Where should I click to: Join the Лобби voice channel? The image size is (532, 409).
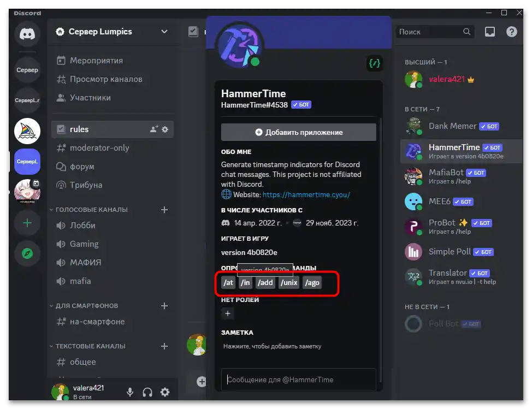(x=113, y=226)
